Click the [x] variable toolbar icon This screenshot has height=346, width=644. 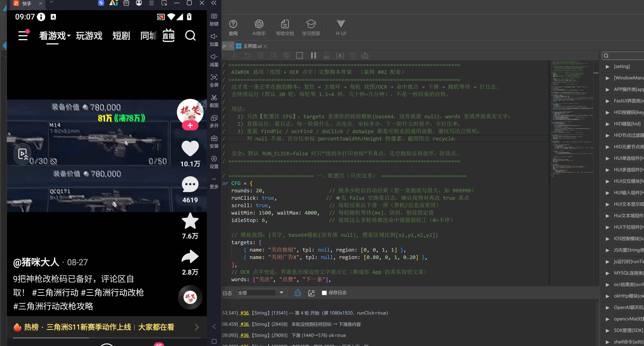tap(340, 56)
